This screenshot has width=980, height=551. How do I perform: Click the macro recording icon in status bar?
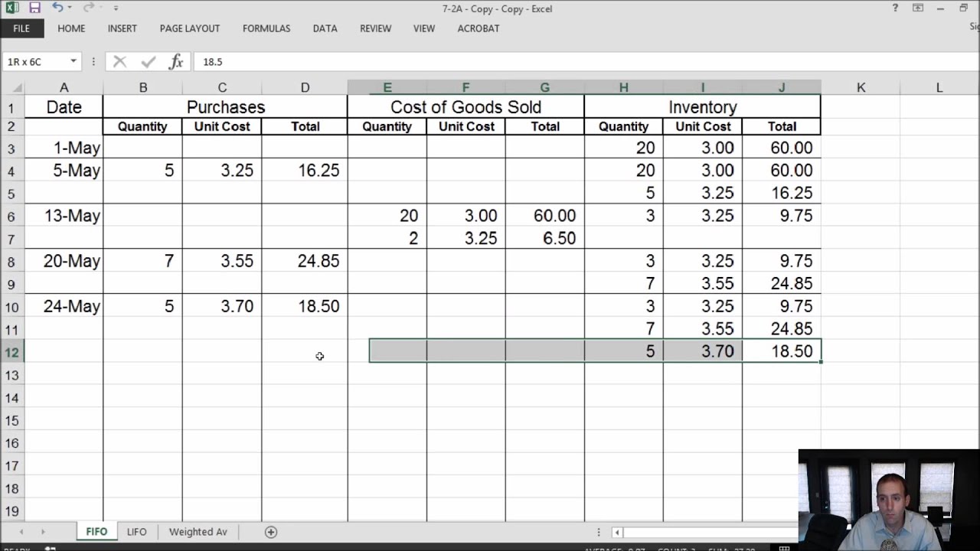tap(51, 548)
